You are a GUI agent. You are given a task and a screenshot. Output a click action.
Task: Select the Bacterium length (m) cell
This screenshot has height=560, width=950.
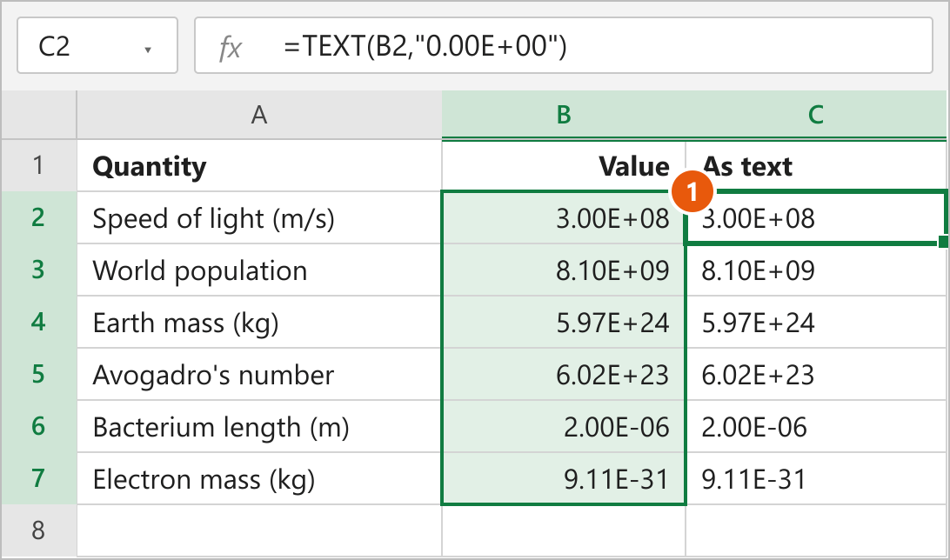click(x=259, y=426)
